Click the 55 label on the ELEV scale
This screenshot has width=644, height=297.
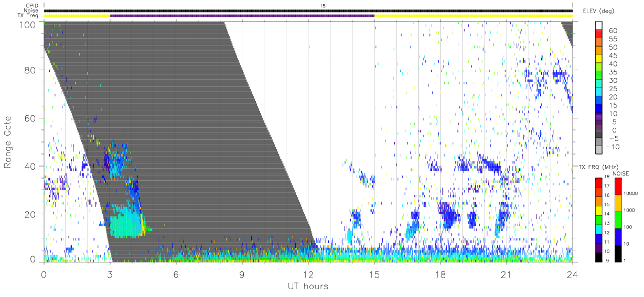tap(612, 39)
